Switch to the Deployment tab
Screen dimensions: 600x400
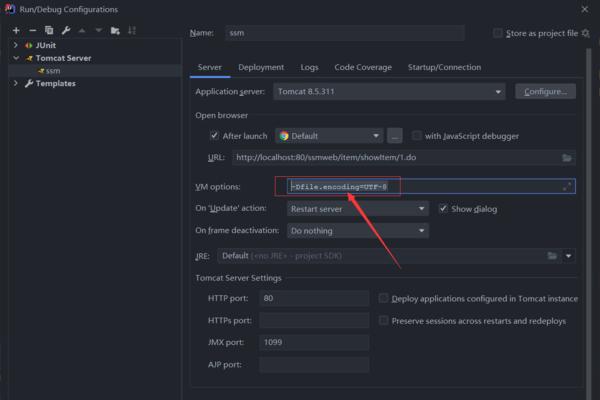click(261, 67)
